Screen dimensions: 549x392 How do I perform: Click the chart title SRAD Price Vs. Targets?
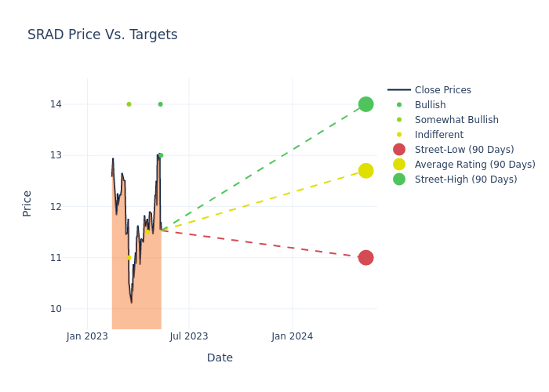pyautogui.click(x=102, y=35)
